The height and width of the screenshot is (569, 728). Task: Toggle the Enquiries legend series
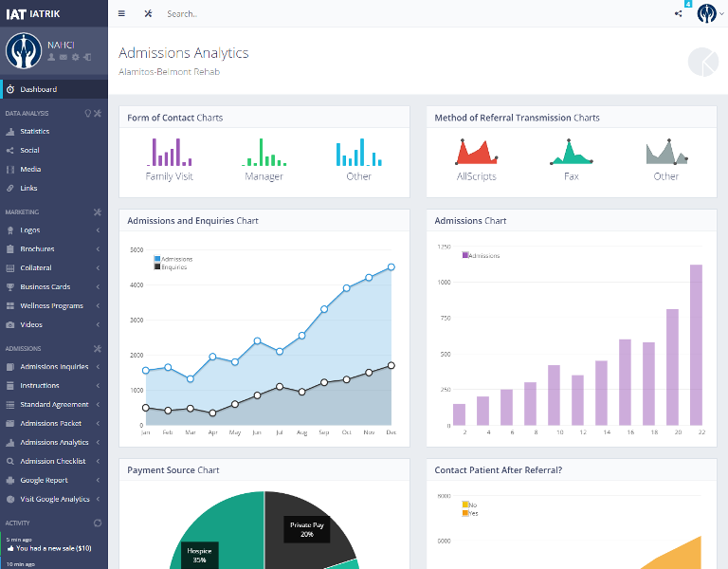(173, 267)
